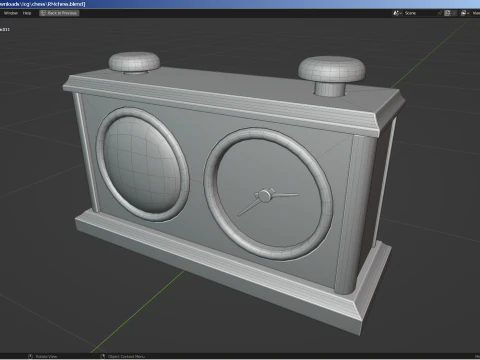Select the left plunger button on the clock
The width and height of the screenshot is (480, 360).
134,62
